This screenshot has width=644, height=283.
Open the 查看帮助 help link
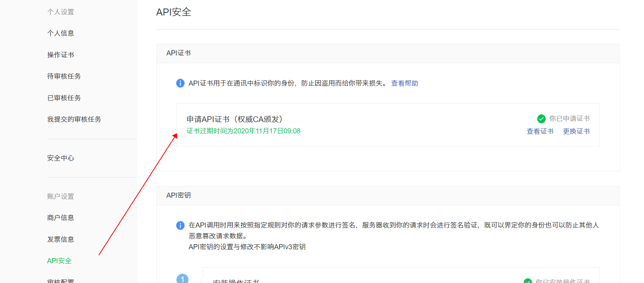pyautogui.click(x=404, y=83)
